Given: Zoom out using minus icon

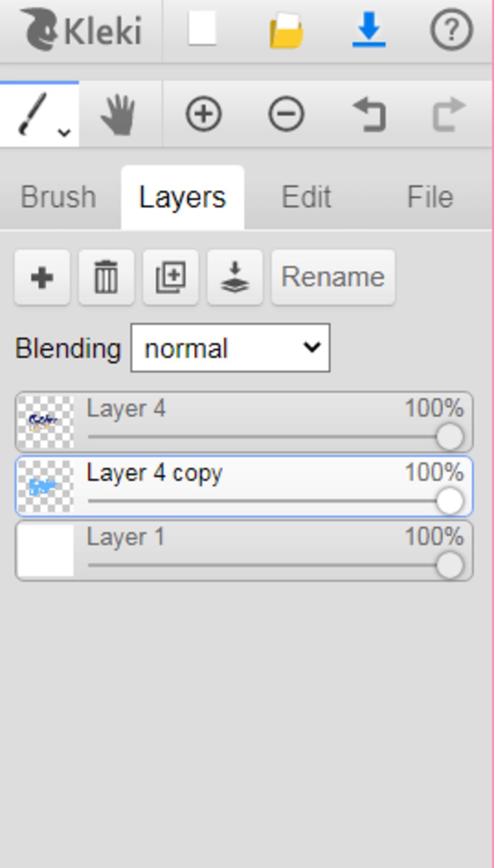Looking at the screenshot, I should click(x=286, y=114).
